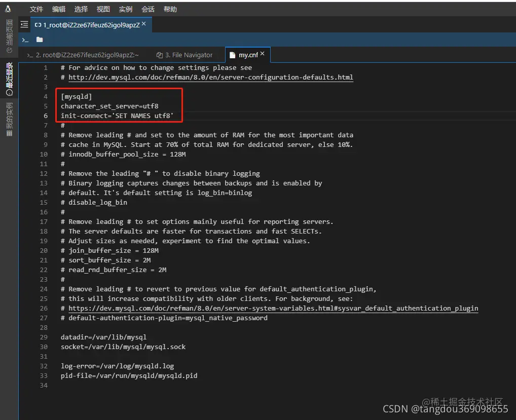Click the "For advice on how to change" comment
The width and height of the screenshot is (516, 420).
coord(156,68)
